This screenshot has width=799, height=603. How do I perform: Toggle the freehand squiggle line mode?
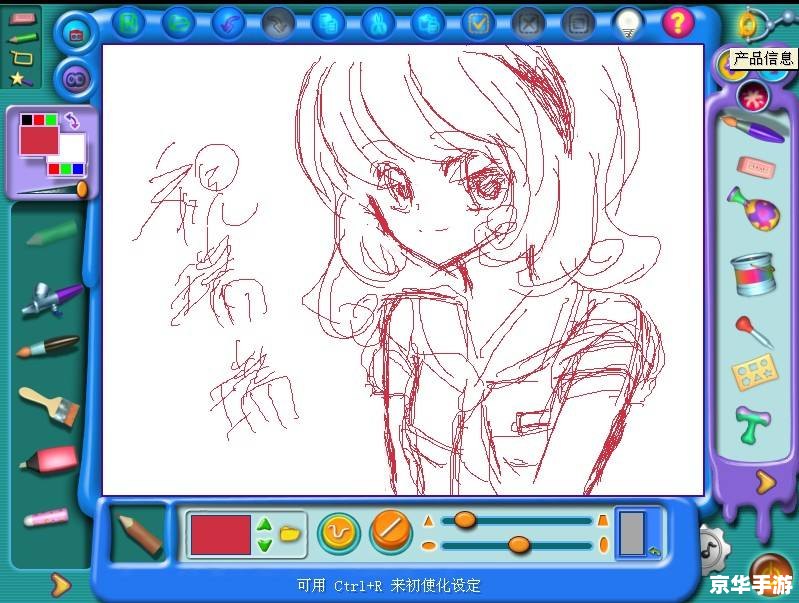pos(339,533)
